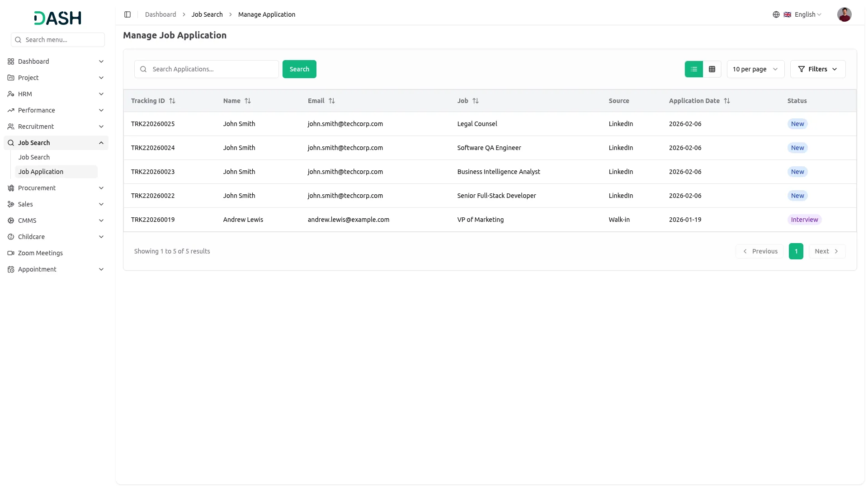This screenshot has width=868, height=488.
Task: Open the 10 per page dropdown
Action: 755,69
